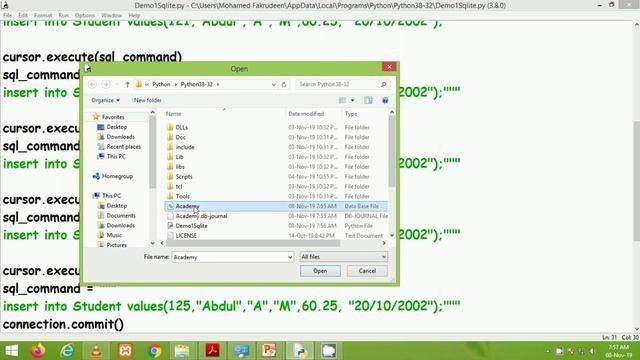Image resolution: width=640 pixels, height=360 pixels.
Task: Open the Help menu in IDLE
Action: (x=134, y=15)
